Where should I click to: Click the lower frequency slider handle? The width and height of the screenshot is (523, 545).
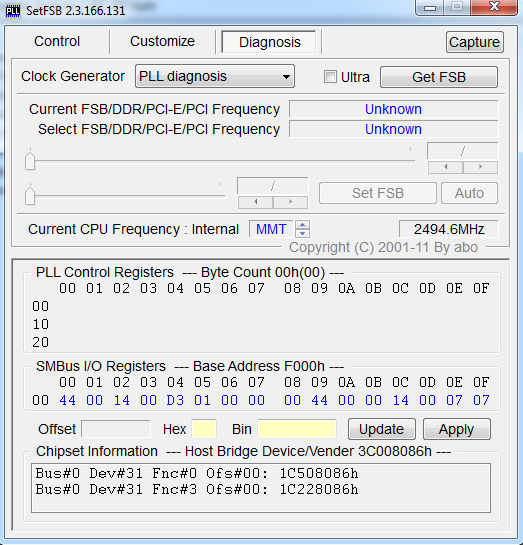coord(30,196)
